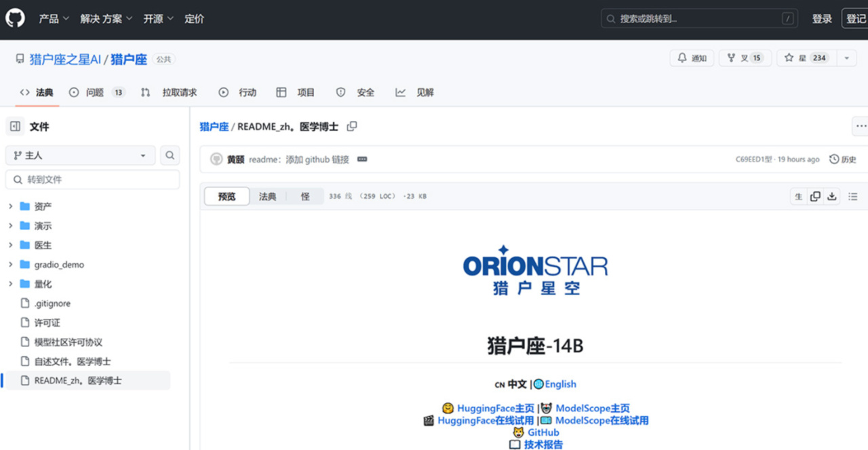The width and height of the screenshot is (868, 450).
Task: Click the 登记 sign-up button
Action: click(856, 19)
